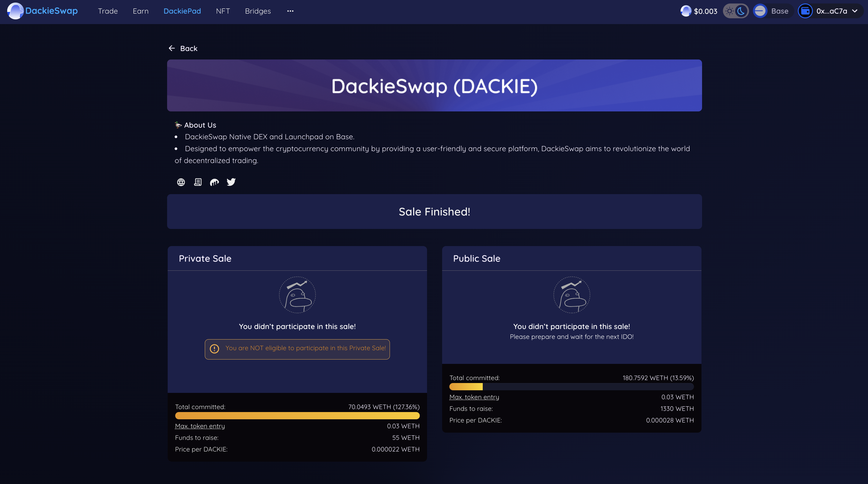Click the Private Sale duck illustration
The image size is (868, 484).
(x=297, y=295)
